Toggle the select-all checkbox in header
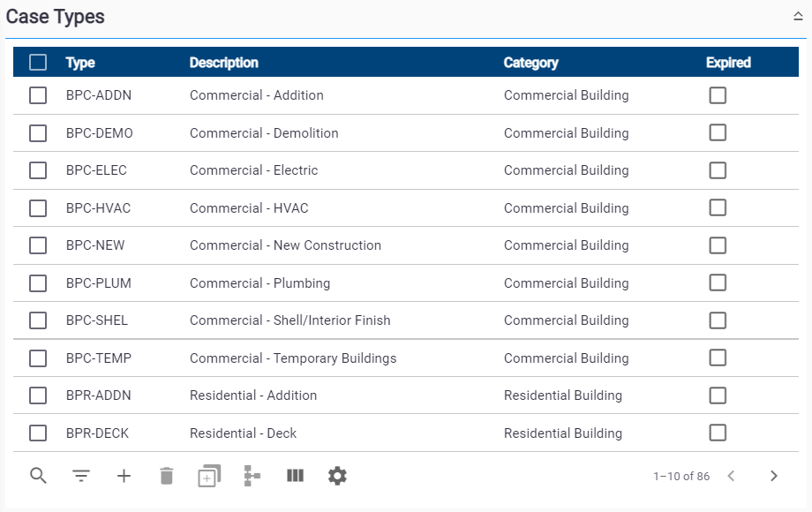This screenshot has width=812, height=512. click(x=38, y=63)
